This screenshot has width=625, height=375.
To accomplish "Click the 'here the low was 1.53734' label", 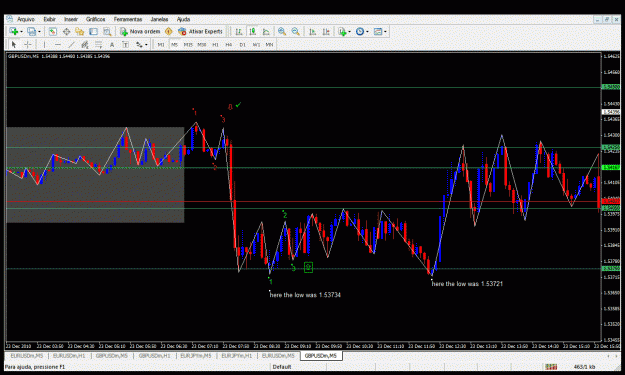I will [305, 295].
